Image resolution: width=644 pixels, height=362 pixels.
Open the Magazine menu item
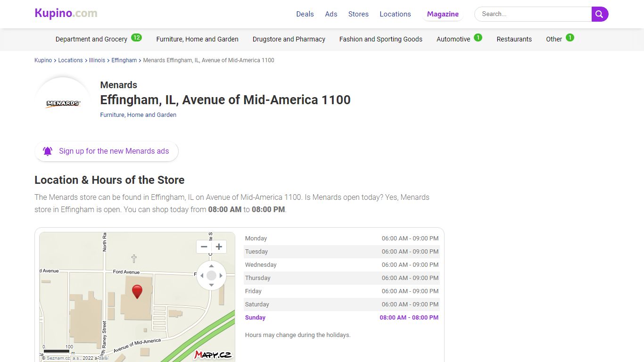pyautogui.click(x=443, y=14)
